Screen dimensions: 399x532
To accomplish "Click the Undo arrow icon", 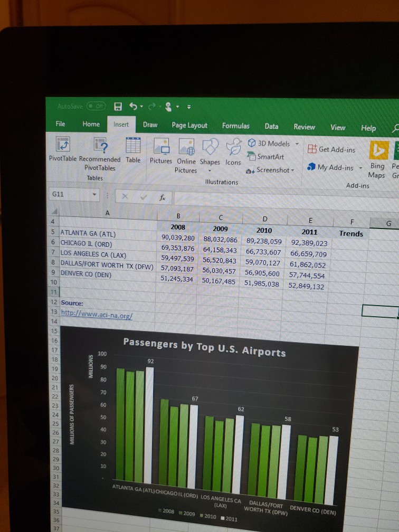I will (133, 107).
